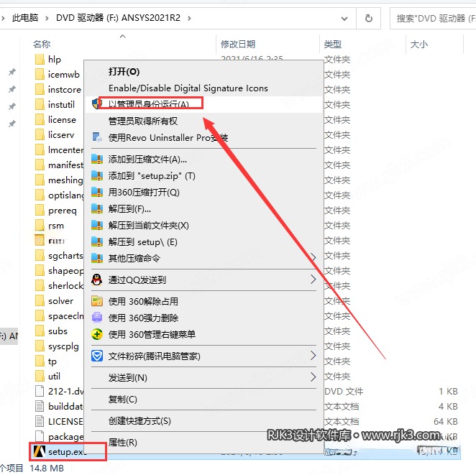Select the icemwb folder icon
Screen dimensions: 476x475
point(40,74)
